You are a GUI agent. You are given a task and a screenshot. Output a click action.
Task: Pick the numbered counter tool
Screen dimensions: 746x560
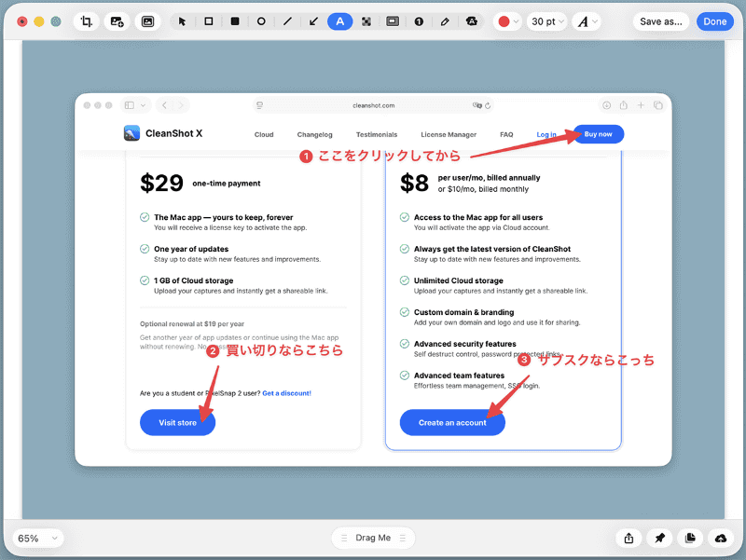click(419, 21)
